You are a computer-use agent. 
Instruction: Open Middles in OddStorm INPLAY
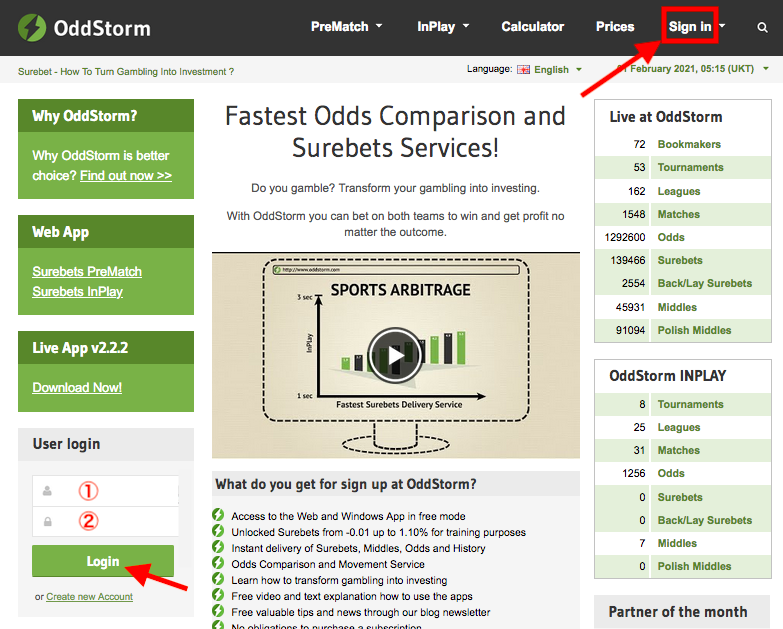pyautogui.click(x=677, y=543)
